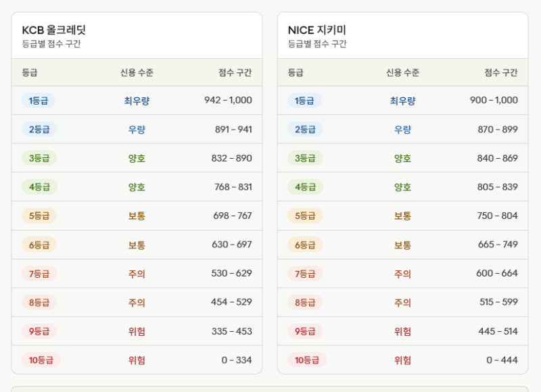541x392 pixels.
Task: Click the 768 – 831 score range
Action: (x=233, y=187)
